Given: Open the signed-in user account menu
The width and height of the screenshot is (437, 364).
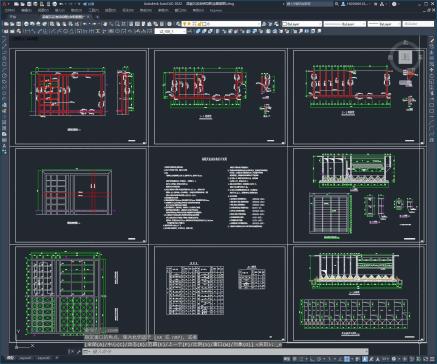Looking at the screenshot, I should coord(355,4).
